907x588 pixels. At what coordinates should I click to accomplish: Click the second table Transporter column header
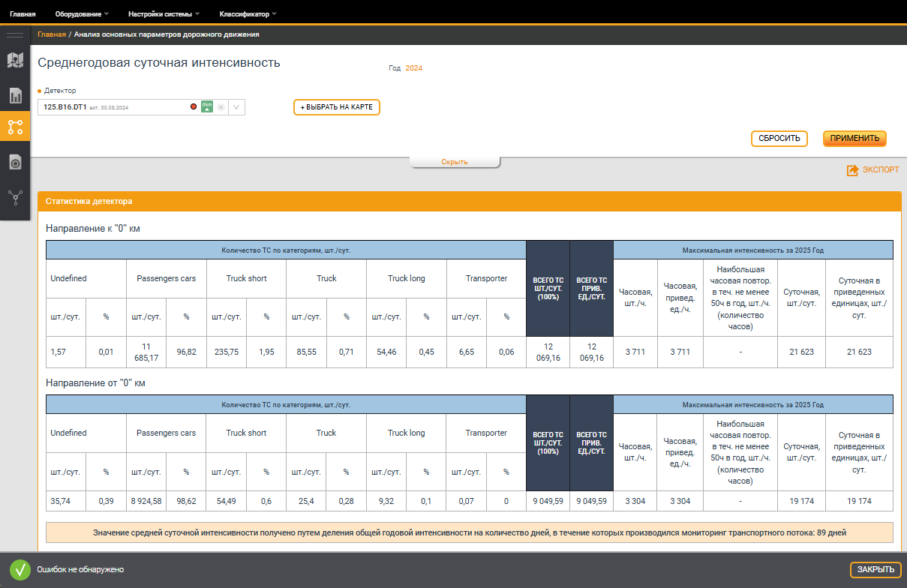coord(486,433)
